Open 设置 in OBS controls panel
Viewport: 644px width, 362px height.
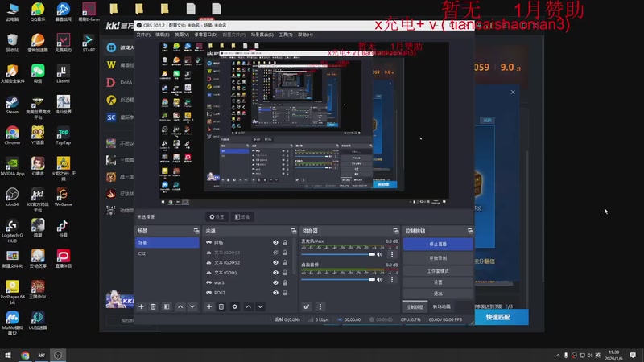point(438,282)
